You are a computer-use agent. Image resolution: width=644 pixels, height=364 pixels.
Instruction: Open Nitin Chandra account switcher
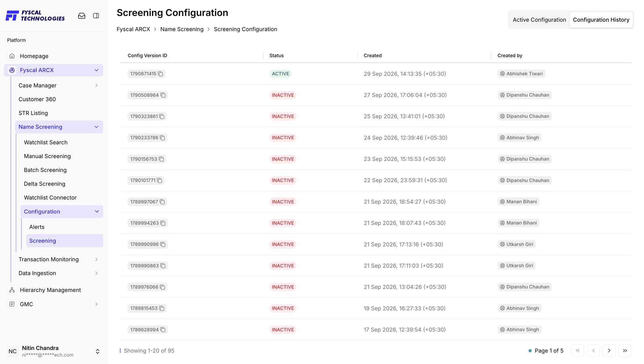(98, 351)
